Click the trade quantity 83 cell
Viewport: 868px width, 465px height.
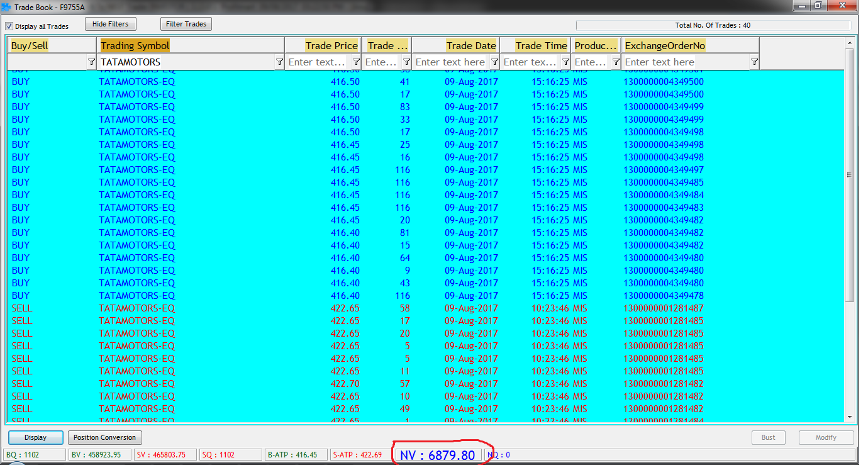click(x=404, y=107)
